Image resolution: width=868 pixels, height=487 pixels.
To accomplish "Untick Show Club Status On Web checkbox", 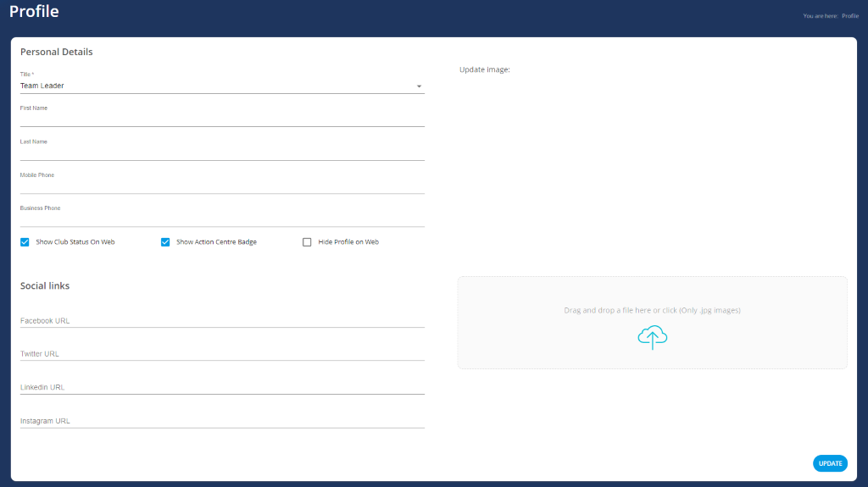I will (25, 242).
